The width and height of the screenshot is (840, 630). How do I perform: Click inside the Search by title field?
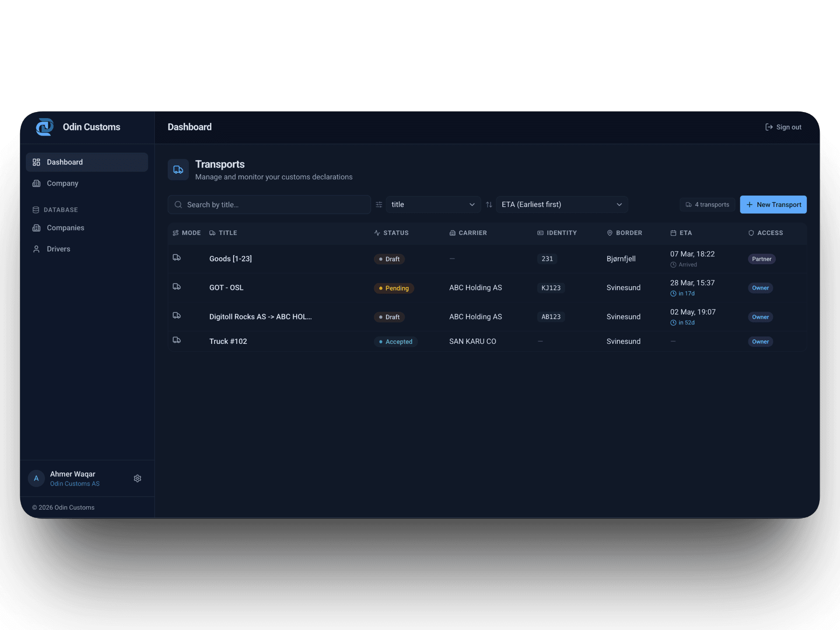point(269,204)
